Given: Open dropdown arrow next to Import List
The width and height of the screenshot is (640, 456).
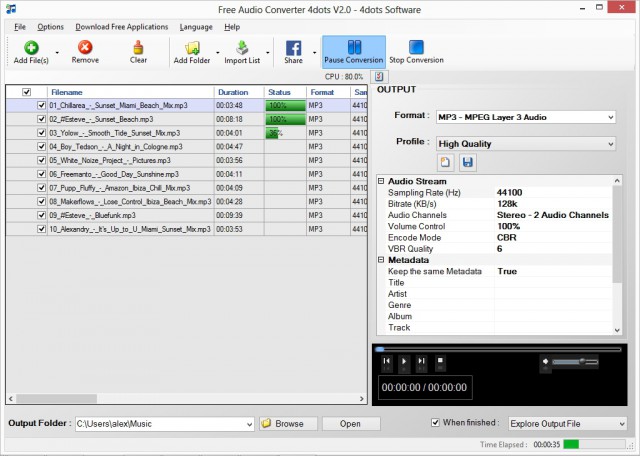Looking at the screenshot, I should pyautogui.click(x=268, y=52).
